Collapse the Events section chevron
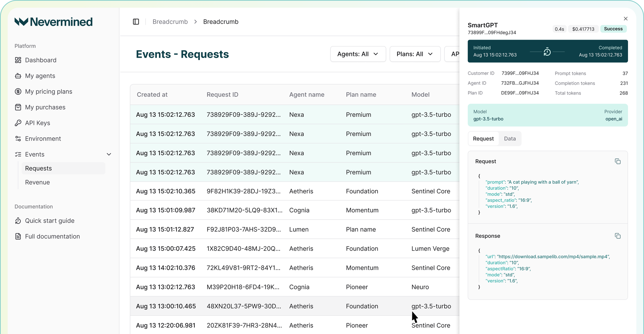 pyautogui.click(x=109, y=154)
